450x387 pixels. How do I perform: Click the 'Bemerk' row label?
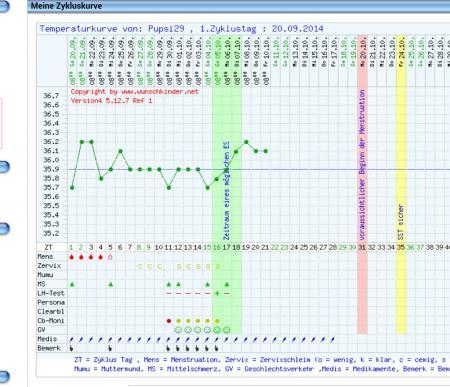click(x=49, y=348)
